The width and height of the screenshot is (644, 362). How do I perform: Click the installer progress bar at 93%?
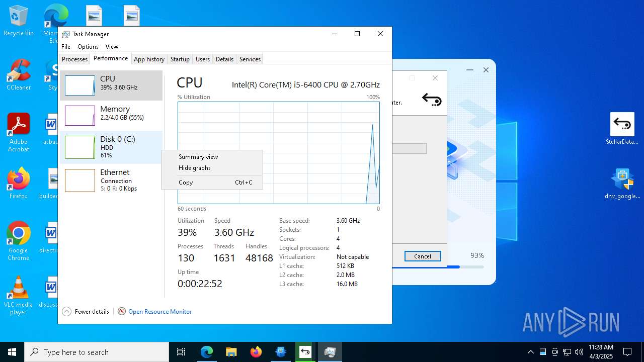pos(438,267)
